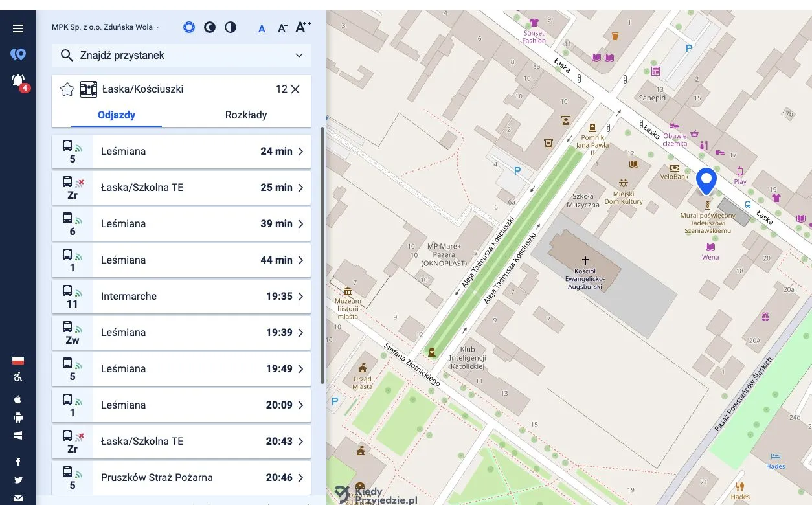Click the notifications bell icon
The image size is (812, 505).
[x=18, y=80]
